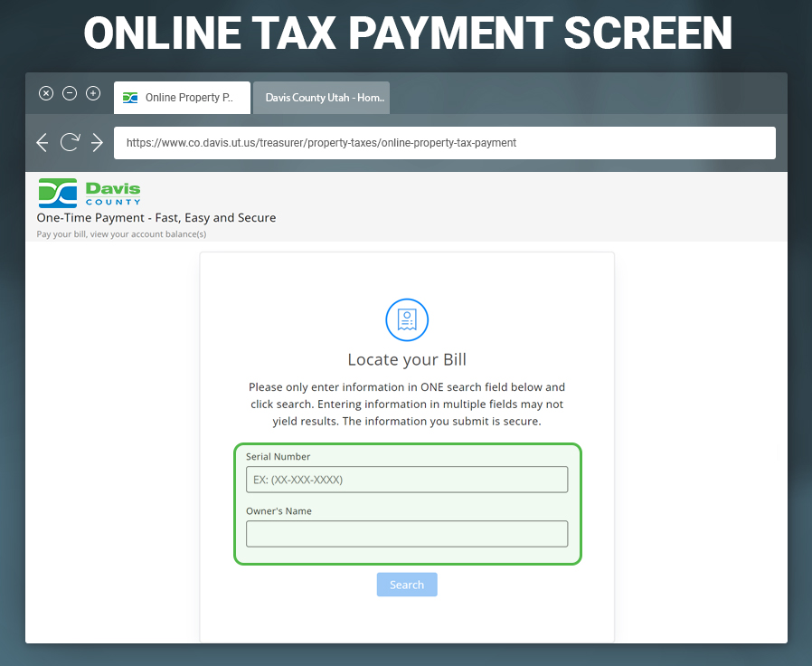The width and height of the screenshot is (812, 666).
Task: Click the Owner's Name field label
Action: (279, 511)
